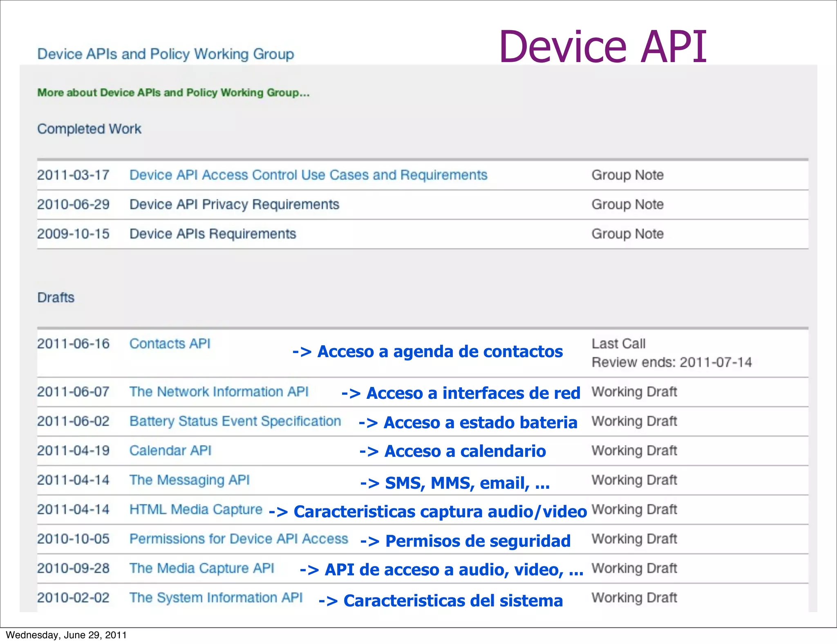Select the date 2010-06-29

73,204
